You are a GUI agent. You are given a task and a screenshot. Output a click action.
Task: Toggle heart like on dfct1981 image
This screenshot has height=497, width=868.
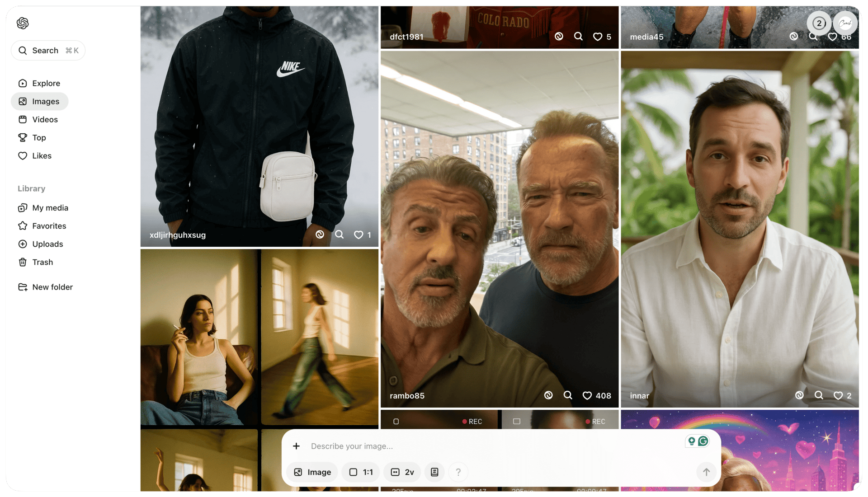pos(598,37)
